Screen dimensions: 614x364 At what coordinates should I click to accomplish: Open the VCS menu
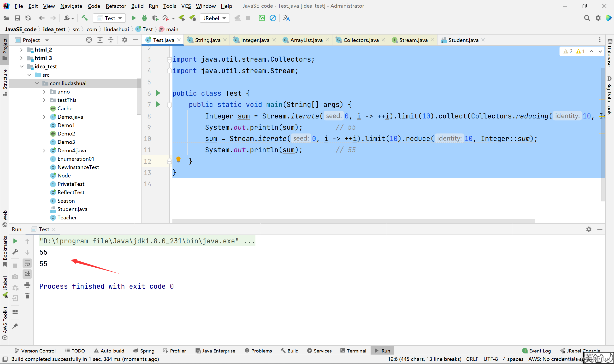186,6
